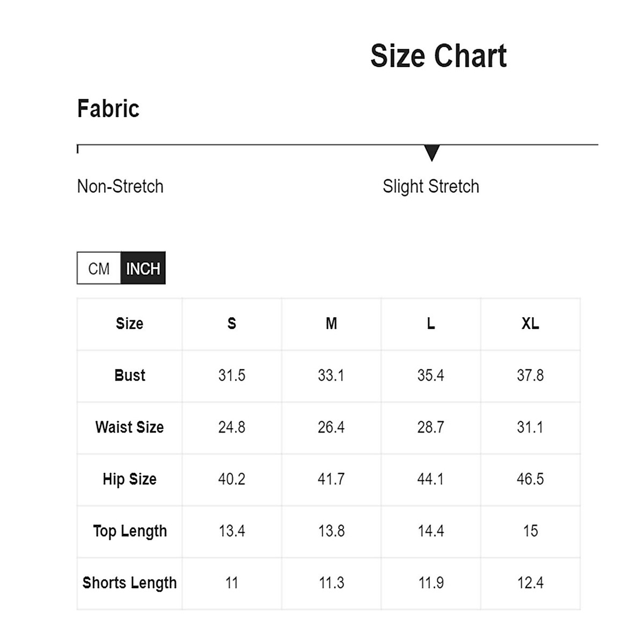Image resolution: width=644 pixels, height=644 pixels.
Task: Click the 31.5 bust value for S
Action: [x=232, y=376]
